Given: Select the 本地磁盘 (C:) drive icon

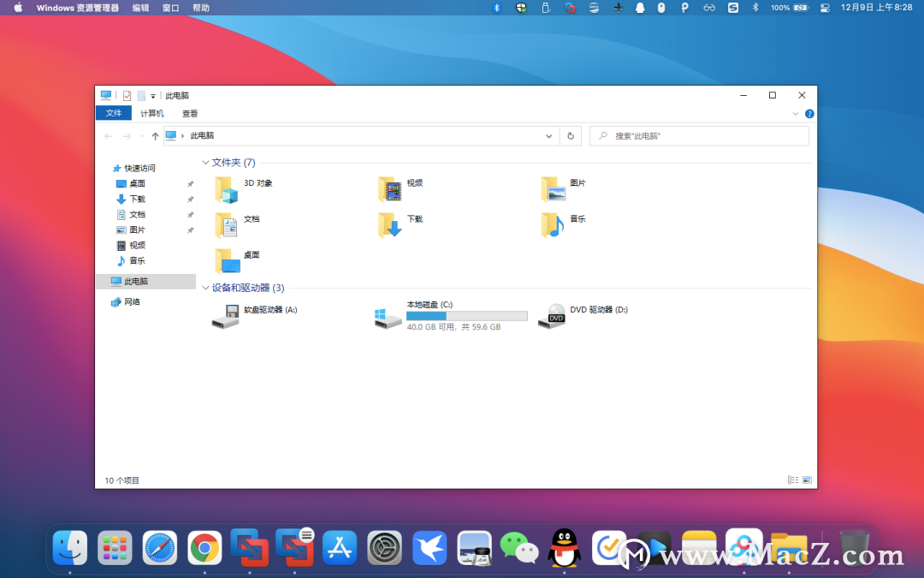Looking at the screenshot, I should (x=388, y=318).
